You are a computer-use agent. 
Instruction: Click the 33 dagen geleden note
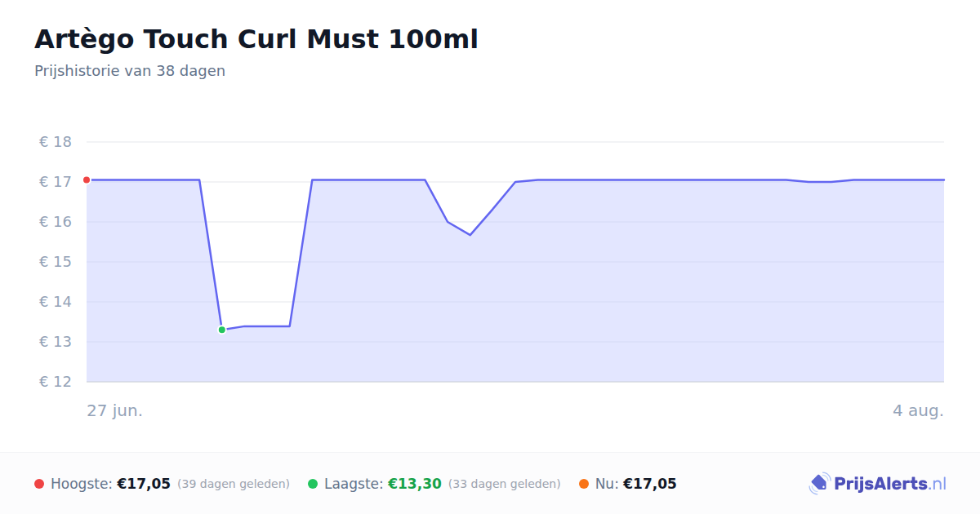pos(505,484)
